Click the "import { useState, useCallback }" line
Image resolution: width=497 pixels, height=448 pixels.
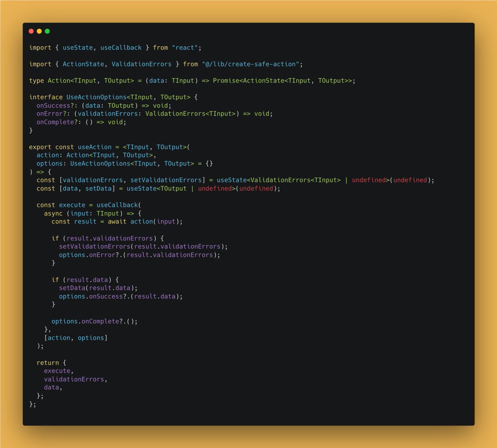coord(115,48)
